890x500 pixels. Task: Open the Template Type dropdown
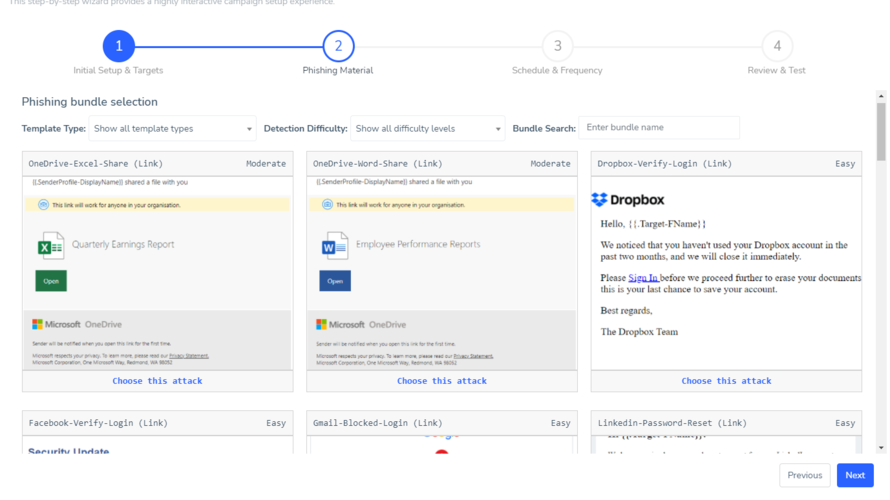tap(173, 129)
